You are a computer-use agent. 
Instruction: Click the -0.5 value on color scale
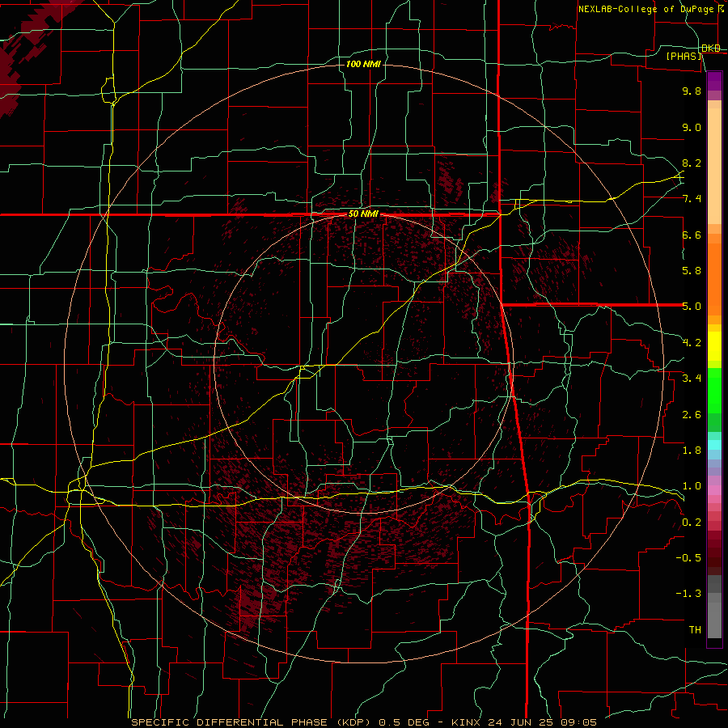pos(688,558)
